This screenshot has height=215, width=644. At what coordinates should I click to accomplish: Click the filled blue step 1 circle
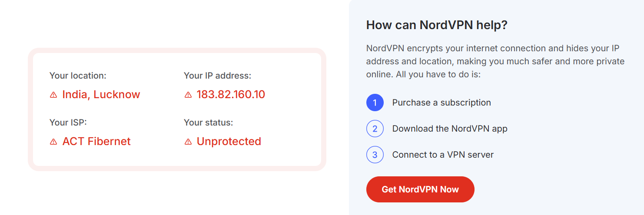click(375, 103)
